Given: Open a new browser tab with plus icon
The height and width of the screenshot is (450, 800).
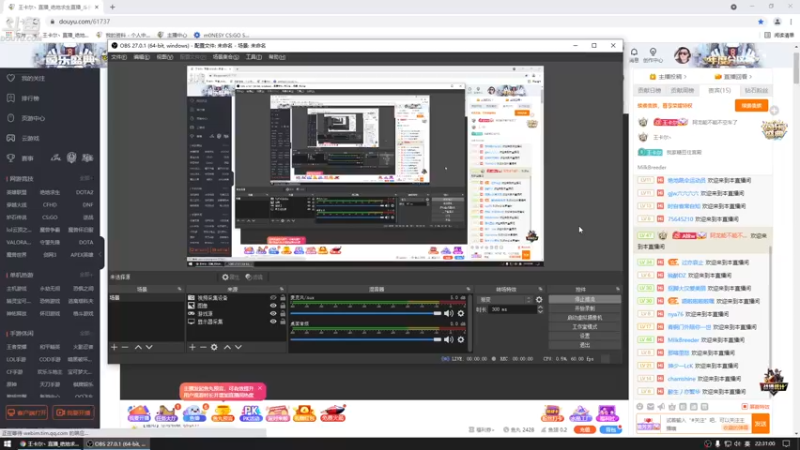Looking at the screenshot, I should [x=112, y=7].
